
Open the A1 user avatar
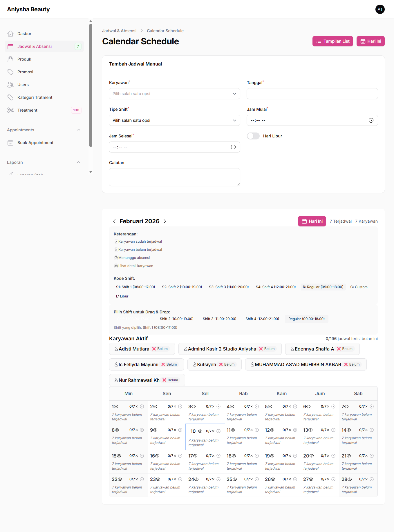(380, 9)
